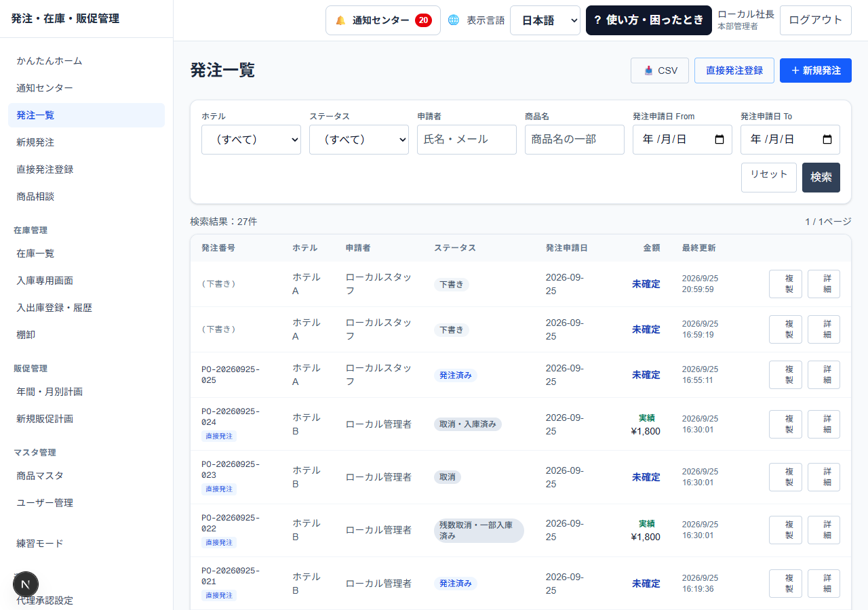
Task: Click 詳細 for PO-20260925-025
Action: coord(824,375)
